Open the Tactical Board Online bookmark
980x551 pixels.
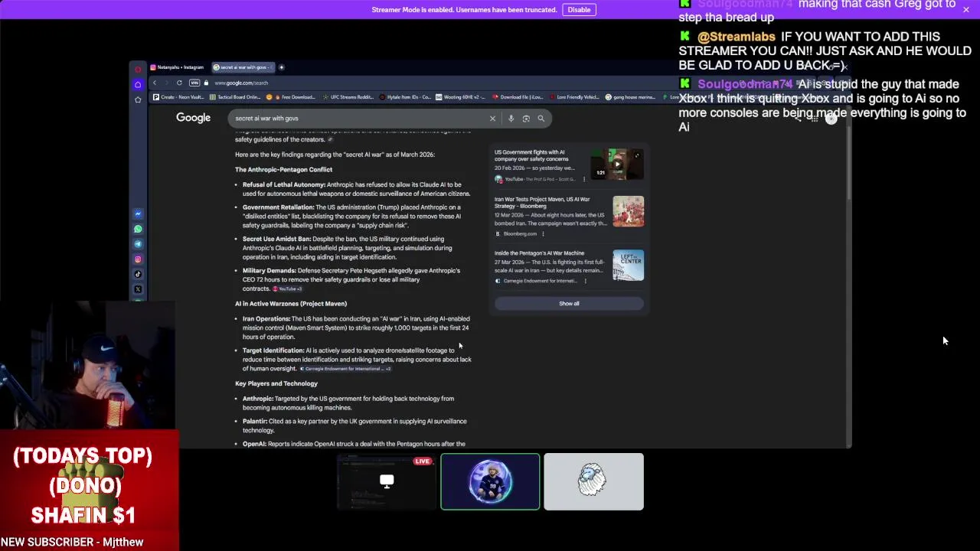(x=235, y=97)
